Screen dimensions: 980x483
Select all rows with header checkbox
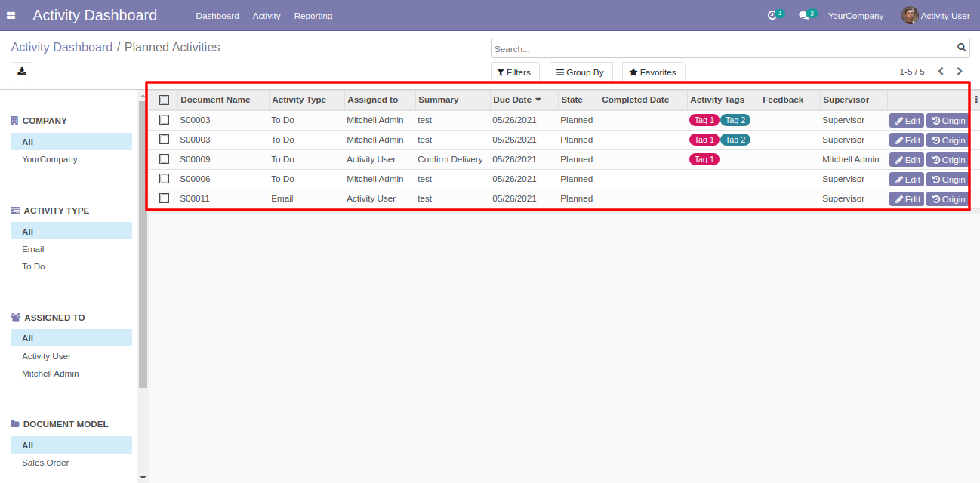(x=164, y=100)
